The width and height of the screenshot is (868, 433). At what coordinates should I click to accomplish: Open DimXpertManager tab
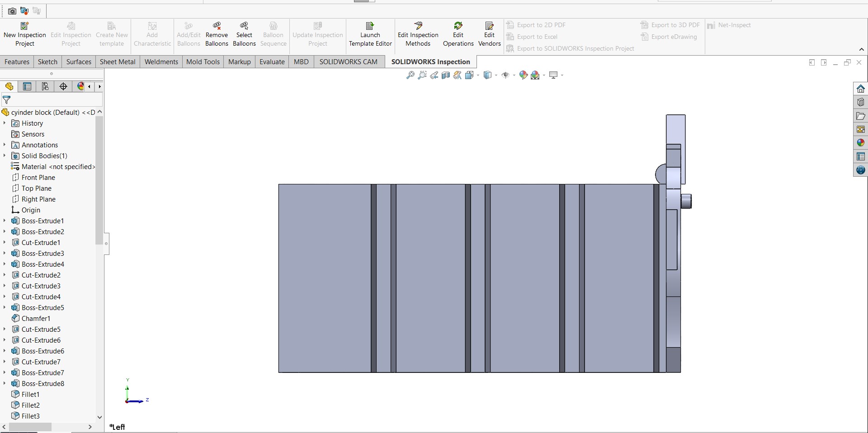coord(63,86)
